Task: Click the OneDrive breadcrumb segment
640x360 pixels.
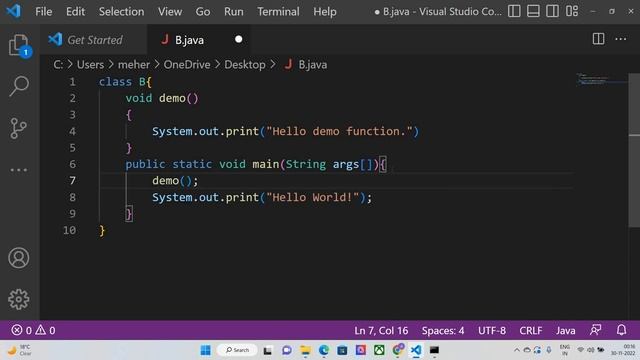Action: [x=187, y=64]
